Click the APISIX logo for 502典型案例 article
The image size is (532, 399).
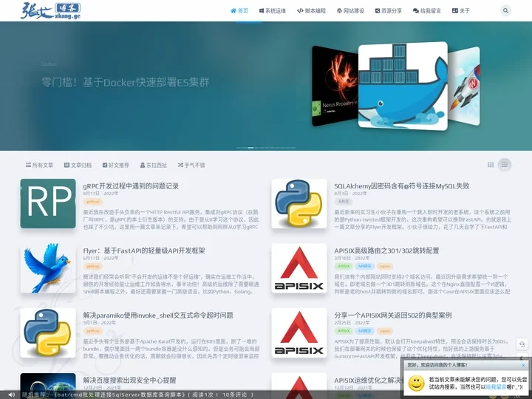click(x=299, y=332)
